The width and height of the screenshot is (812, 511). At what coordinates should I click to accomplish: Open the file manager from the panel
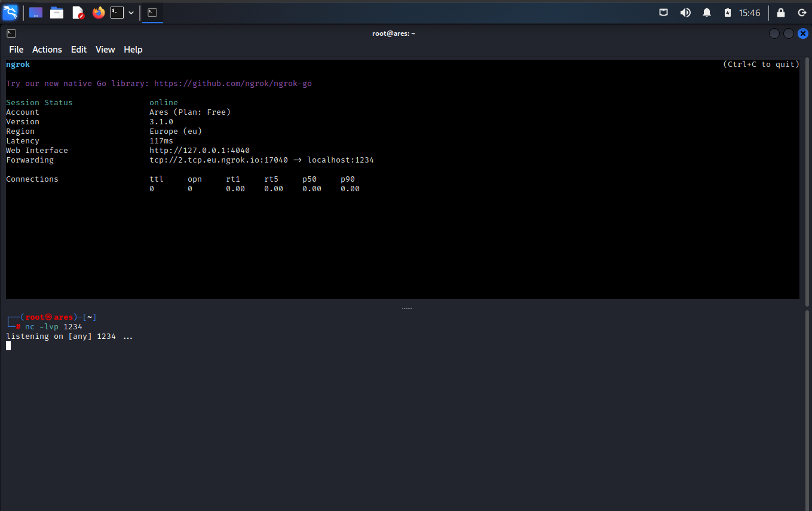[57, 13]
